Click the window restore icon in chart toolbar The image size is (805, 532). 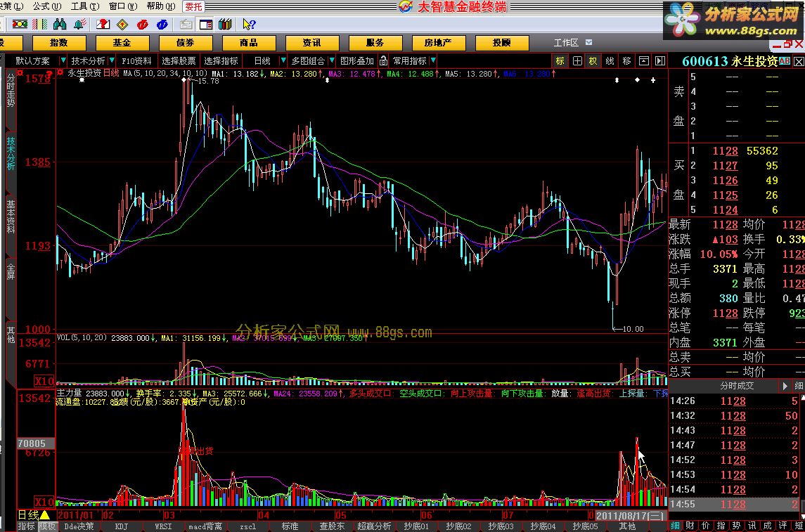click(x=643, y=61)
